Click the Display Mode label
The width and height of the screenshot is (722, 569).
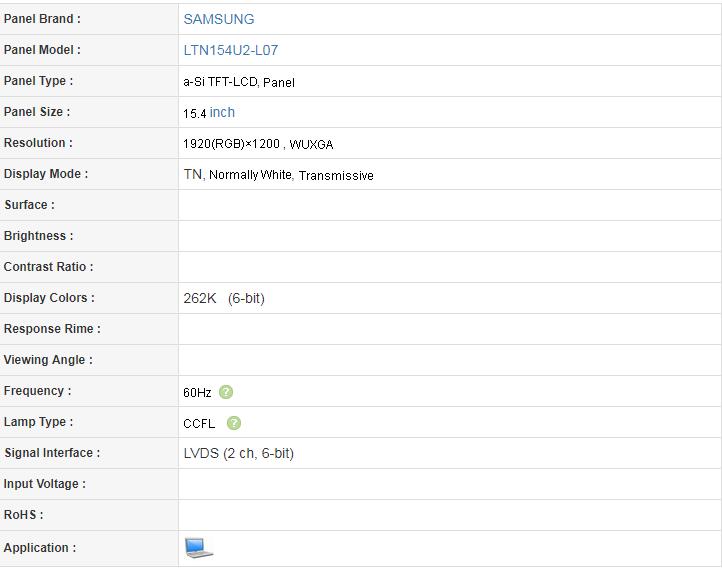pos(46,174)
